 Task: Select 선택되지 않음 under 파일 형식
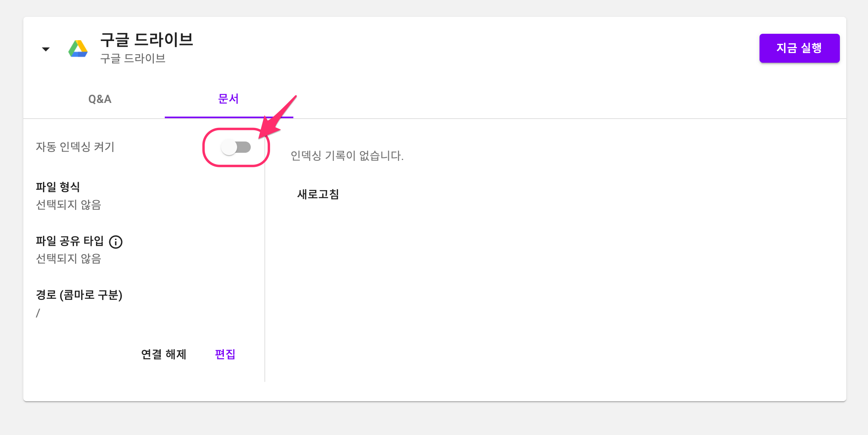[68, 205]
